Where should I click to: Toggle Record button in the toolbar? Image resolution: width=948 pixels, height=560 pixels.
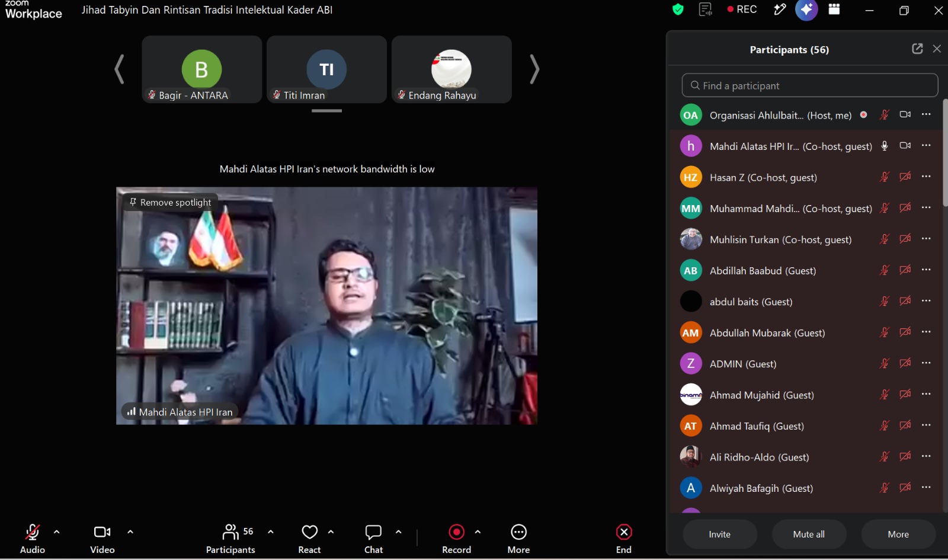(456, 539)
